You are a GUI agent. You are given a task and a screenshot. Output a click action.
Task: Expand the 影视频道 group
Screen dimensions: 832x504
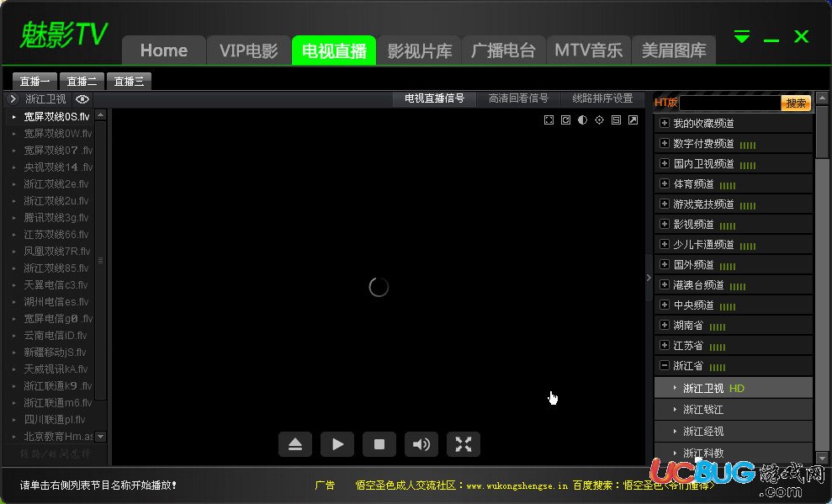coord(664,224)
